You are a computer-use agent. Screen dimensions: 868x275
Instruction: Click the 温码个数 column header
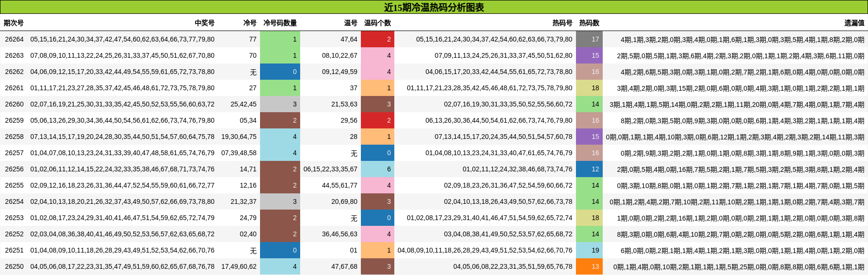click(x=378, y=23)
